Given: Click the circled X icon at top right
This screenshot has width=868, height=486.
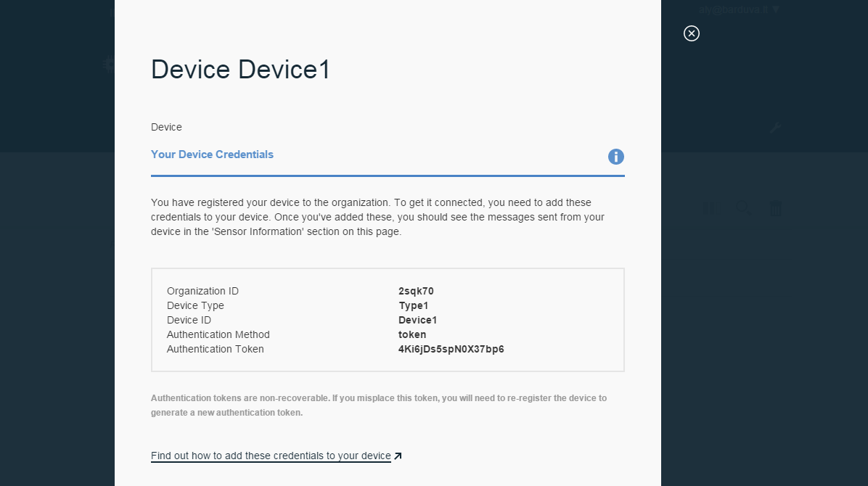Looking at the screenshot, I should coord(691,33).
